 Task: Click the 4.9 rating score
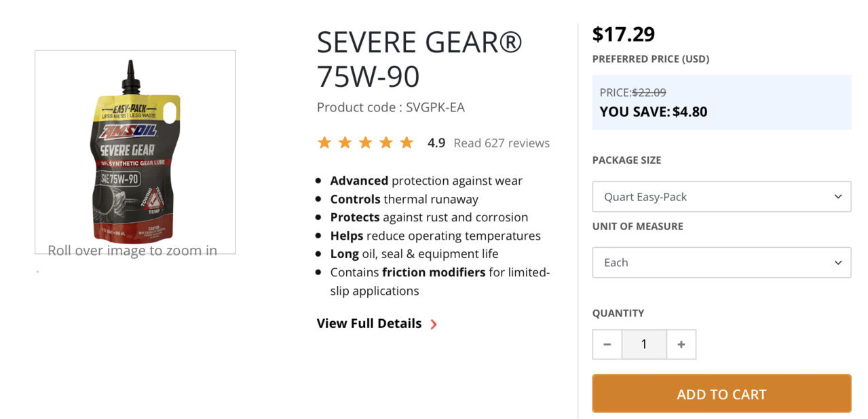436,143
